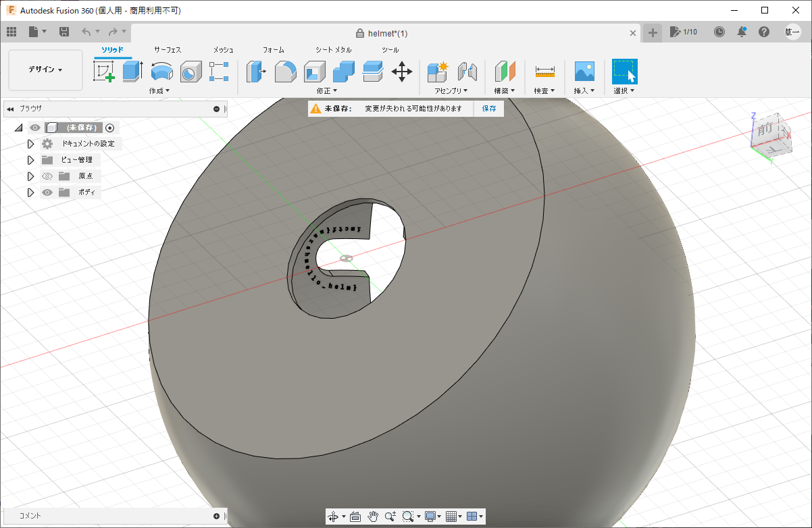The width and height of the screenshot is (812, 528).
Task: Activate the Zoom tool
Action: (390, 517)
